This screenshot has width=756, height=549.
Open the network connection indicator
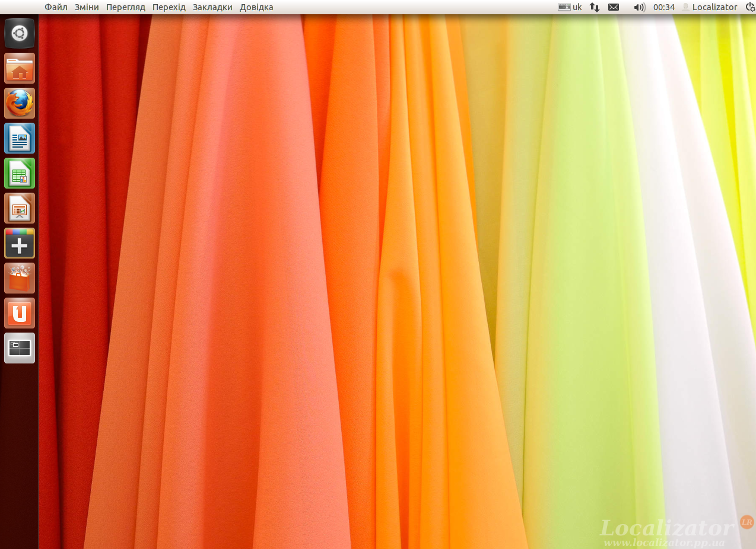595,7
